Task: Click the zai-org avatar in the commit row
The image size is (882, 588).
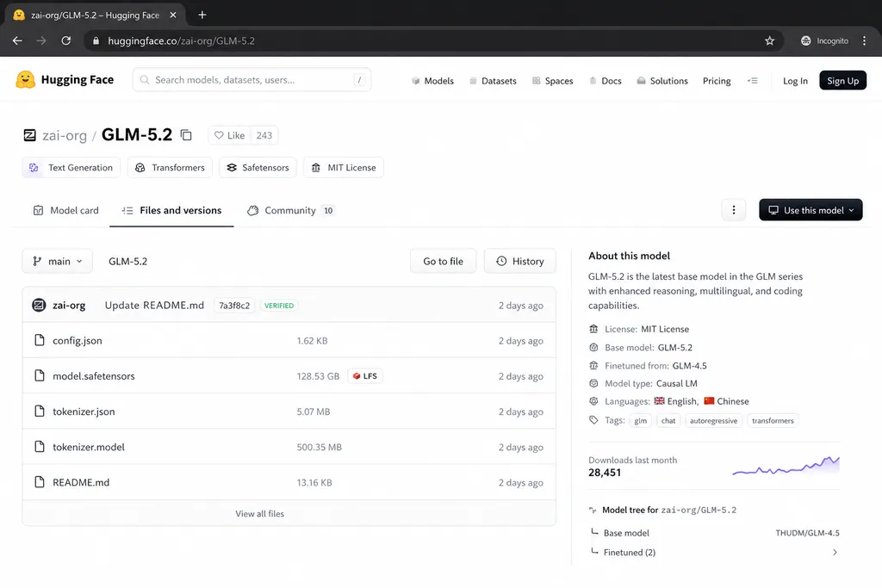Action: (x=39, y=306)
